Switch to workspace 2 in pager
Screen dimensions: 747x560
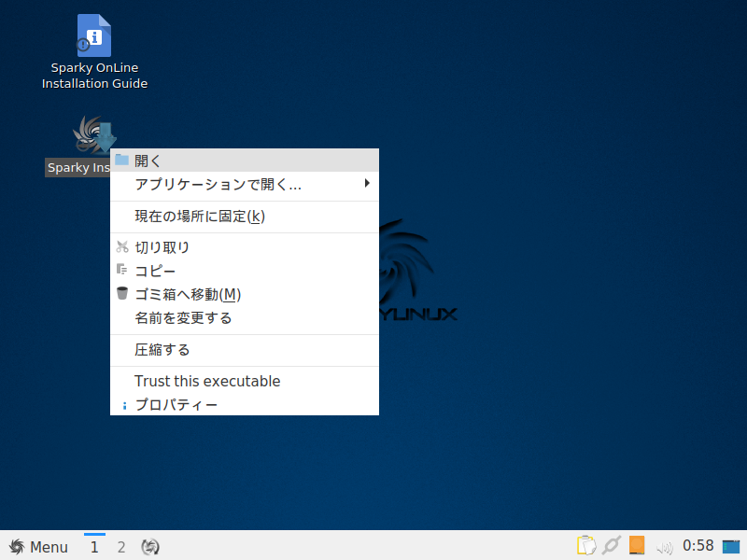(121, 547)
